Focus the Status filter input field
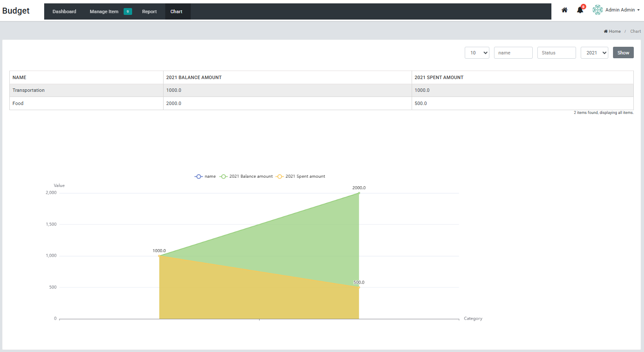This screenshot has height=352, width=644. pyautogui.click(x=556, y=53)
